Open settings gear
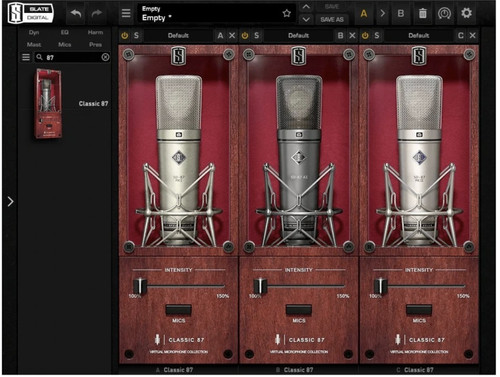500x377 pixels. (x=466, y=13)
